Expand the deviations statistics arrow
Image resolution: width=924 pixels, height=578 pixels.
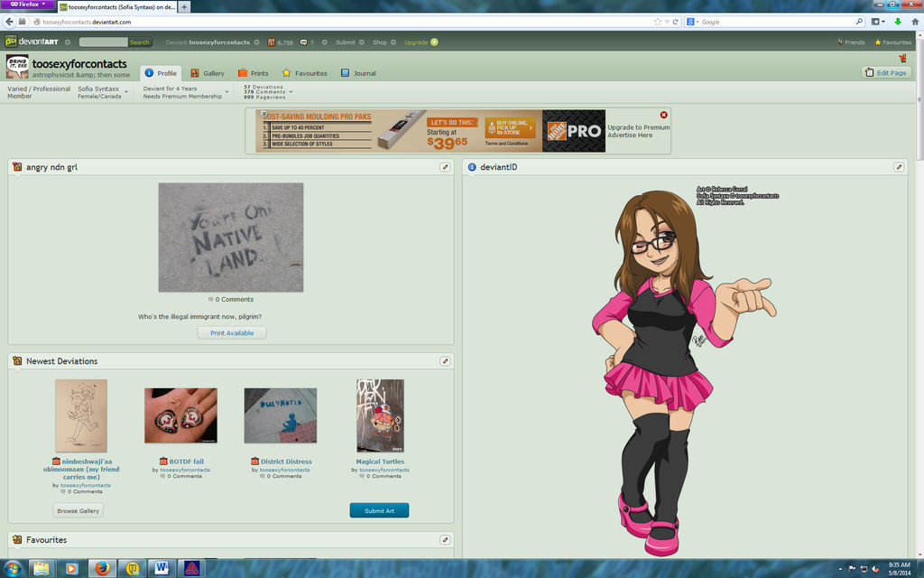click(x=291, y=92)
